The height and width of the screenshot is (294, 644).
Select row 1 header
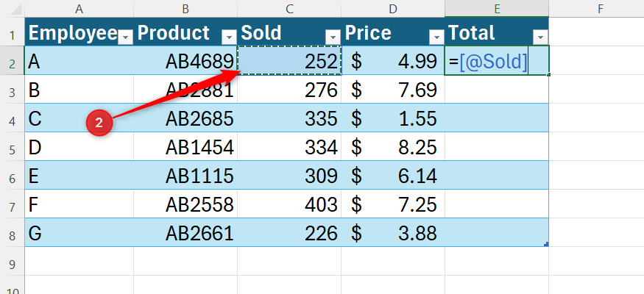pyautogui.click(x=13, y=32)
